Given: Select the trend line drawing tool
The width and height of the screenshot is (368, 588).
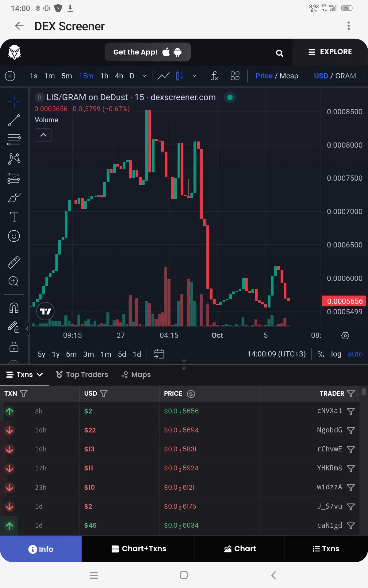Looking at the screenshot, I should 14,120.
